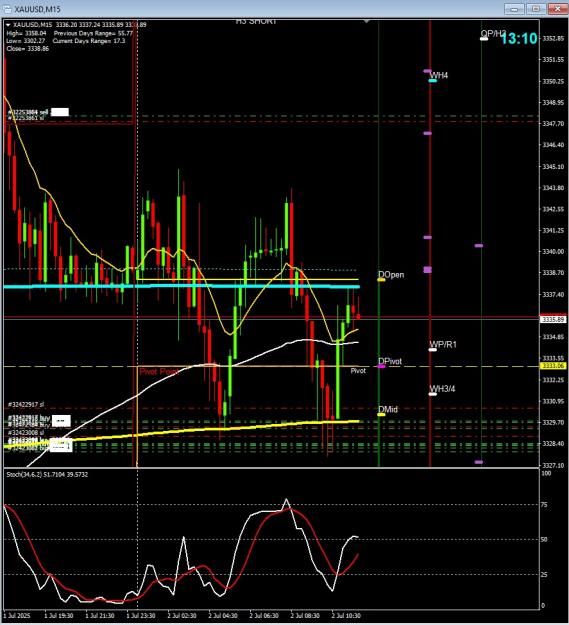Click the #32423008 sl order label

[x=26, y=432]
